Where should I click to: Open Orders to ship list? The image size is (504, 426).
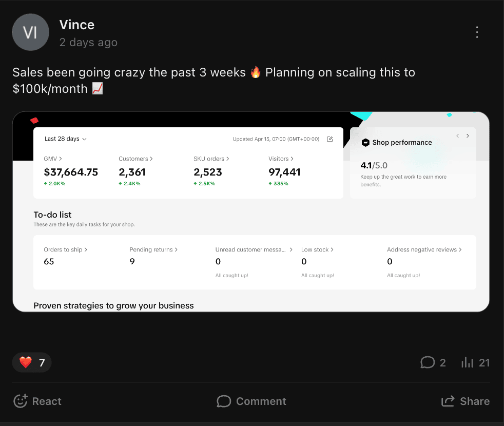(x=65, y=250)
